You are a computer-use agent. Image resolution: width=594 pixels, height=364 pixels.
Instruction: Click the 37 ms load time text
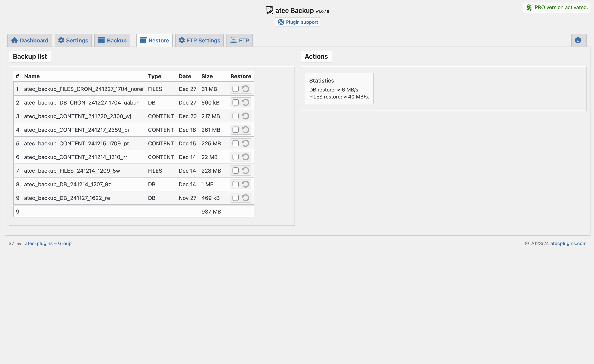pyautogui.click(x=15, y=243)
